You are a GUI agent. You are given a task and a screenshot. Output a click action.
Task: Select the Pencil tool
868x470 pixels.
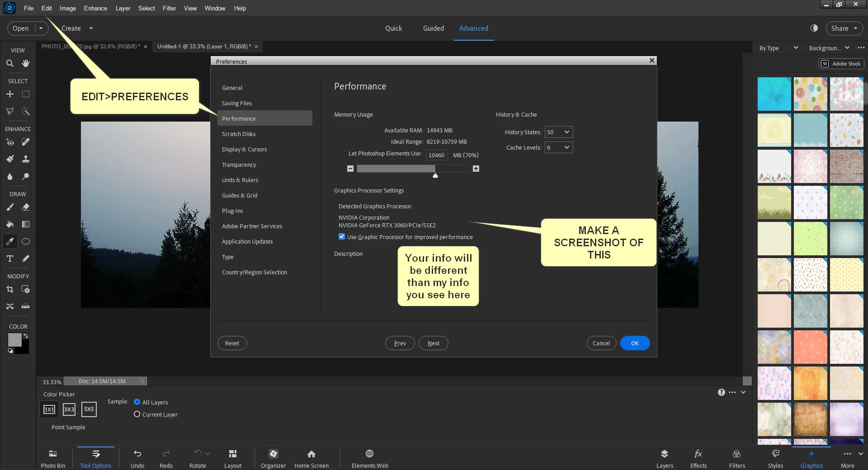coord(26,258)
